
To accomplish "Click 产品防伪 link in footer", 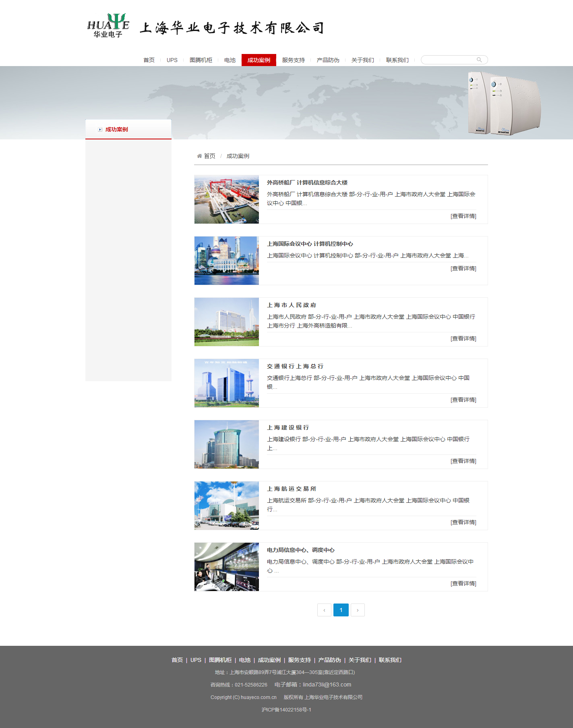I will point(329,660).
